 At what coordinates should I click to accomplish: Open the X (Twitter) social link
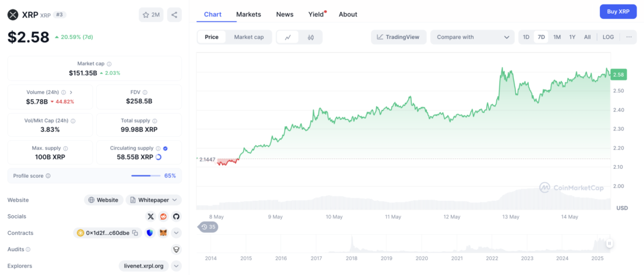click(x=151, y=217)
